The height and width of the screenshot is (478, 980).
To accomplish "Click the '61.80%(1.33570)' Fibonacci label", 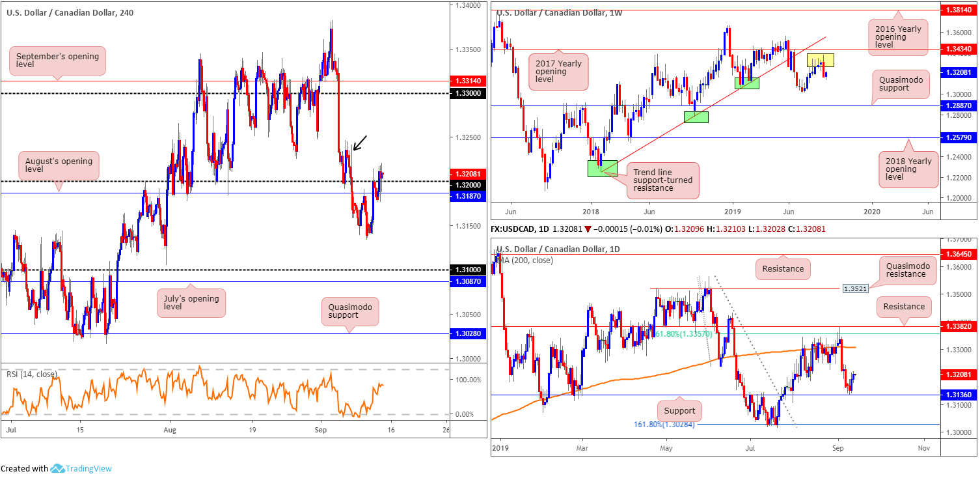I will 684,334.
